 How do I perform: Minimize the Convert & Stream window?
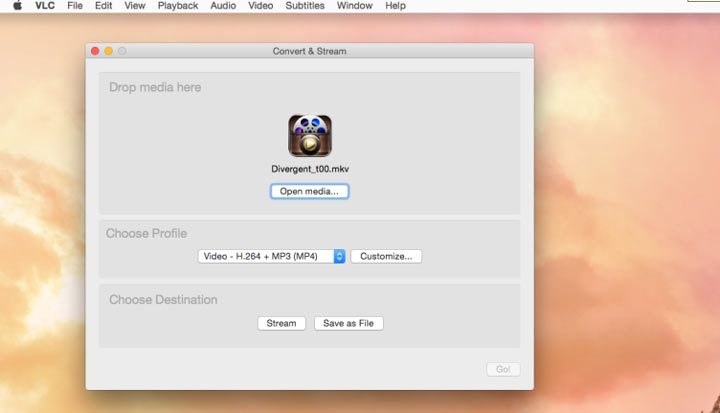pos(108,51)
